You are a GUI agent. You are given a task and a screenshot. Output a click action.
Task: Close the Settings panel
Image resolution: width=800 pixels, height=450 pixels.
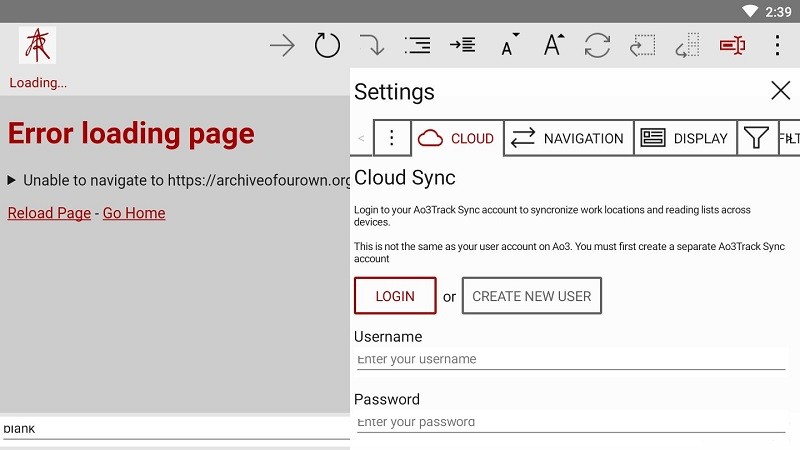(x=781, y=91)
